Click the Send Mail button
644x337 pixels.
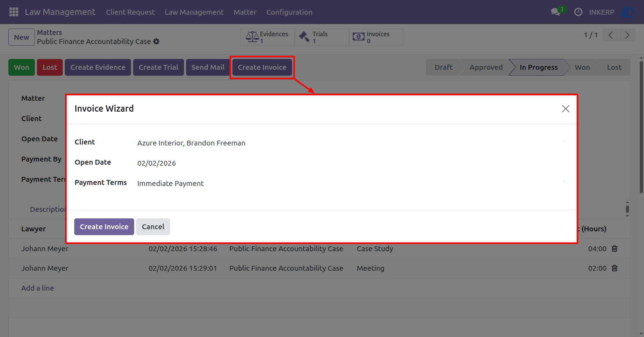[x=208, y=67]
